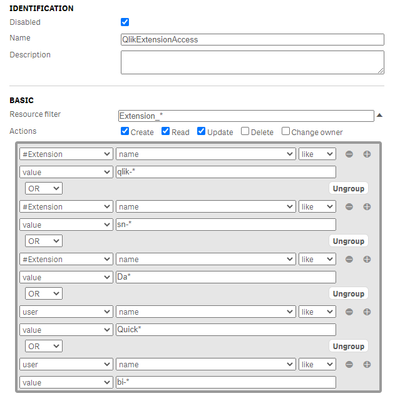
Task: Open the like operator dropdown of the Quick* condition
Action: (x=317, y=312)
